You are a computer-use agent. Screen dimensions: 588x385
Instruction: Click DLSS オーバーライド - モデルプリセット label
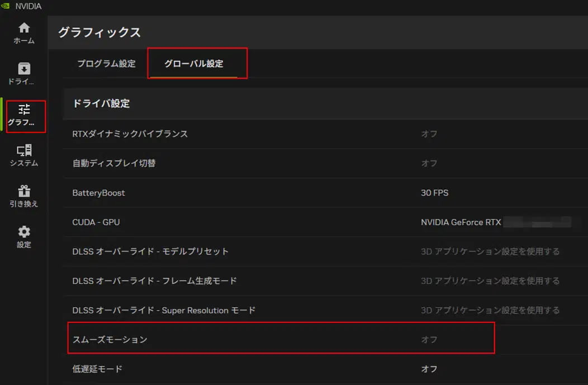[150, 251]
